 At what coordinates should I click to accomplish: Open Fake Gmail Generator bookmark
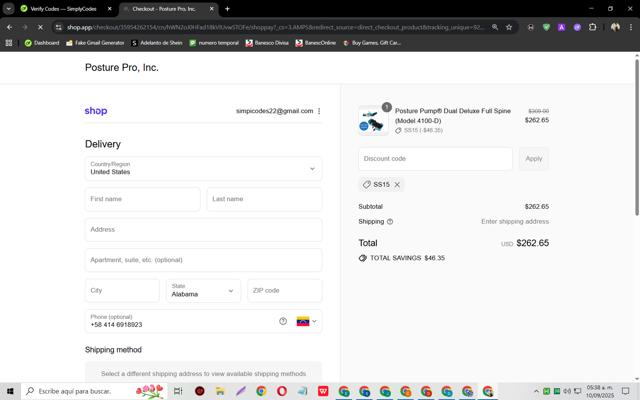95,43
